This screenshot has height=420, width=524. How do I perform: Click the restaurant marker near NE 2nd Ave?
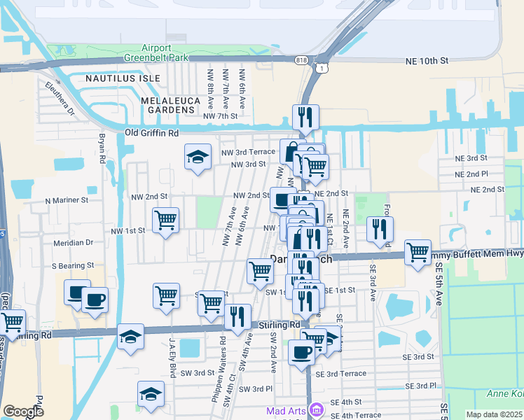pyautogui.click(x=380, y=229)
